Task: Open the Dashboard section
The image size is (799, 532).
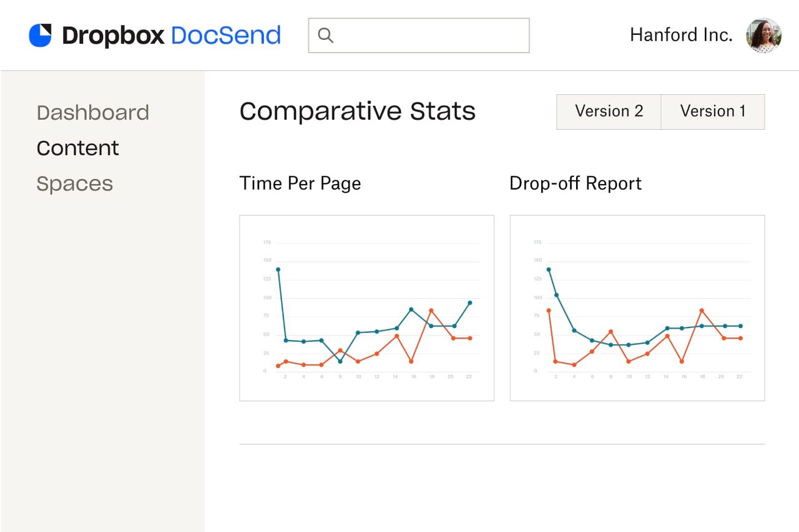Action: 92,113
